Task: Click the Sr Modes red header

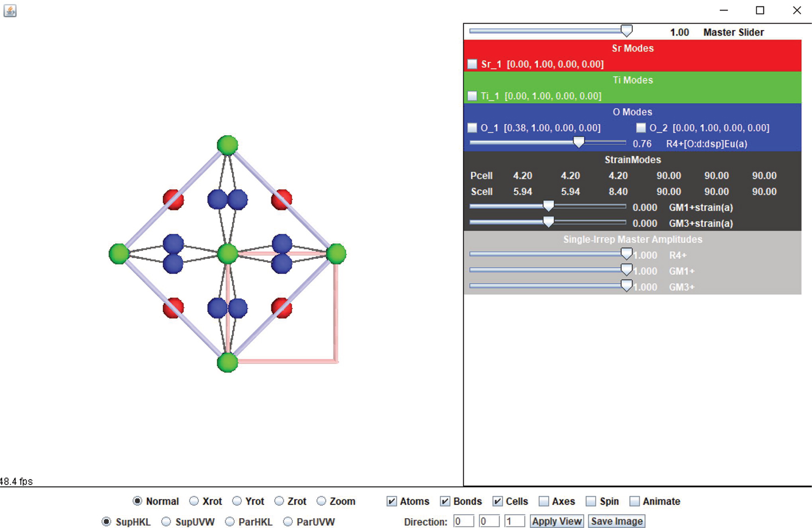Action: coord(633,48)
